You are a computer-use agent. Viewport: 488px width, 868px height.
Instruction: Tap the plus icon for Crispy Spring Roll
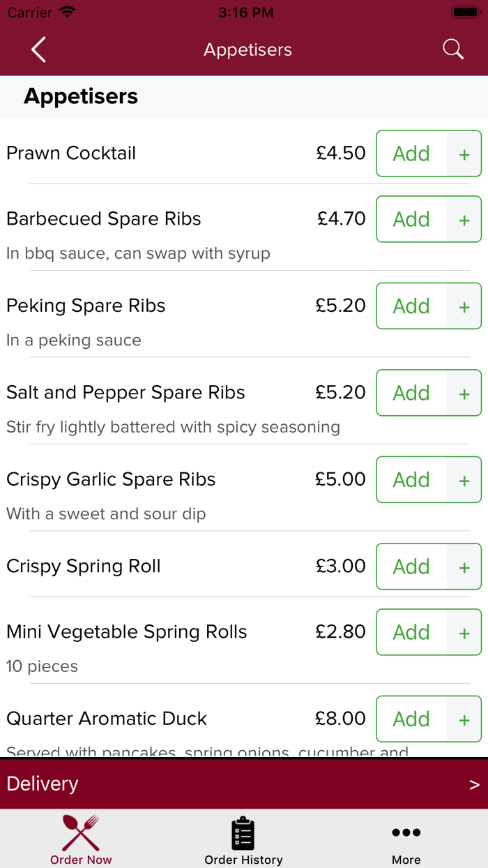click(x=464, y=567)
